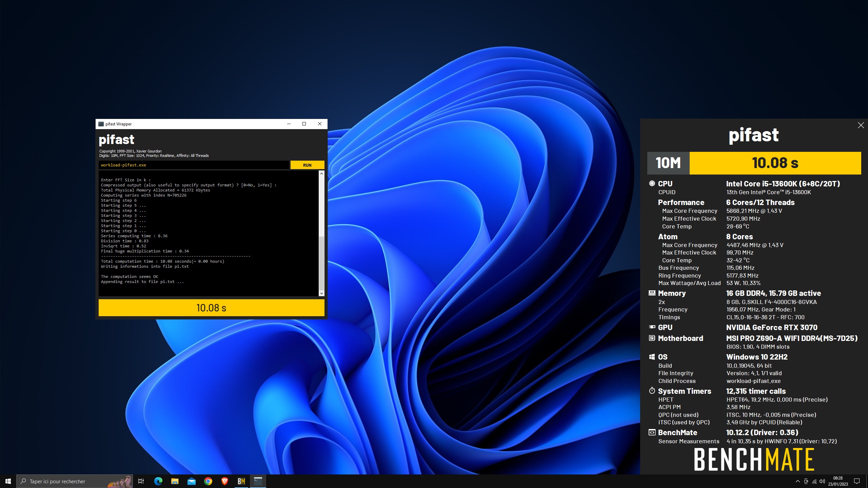Click the workload-pifast.exe command field
868x488 pixels.
point(194,165)
